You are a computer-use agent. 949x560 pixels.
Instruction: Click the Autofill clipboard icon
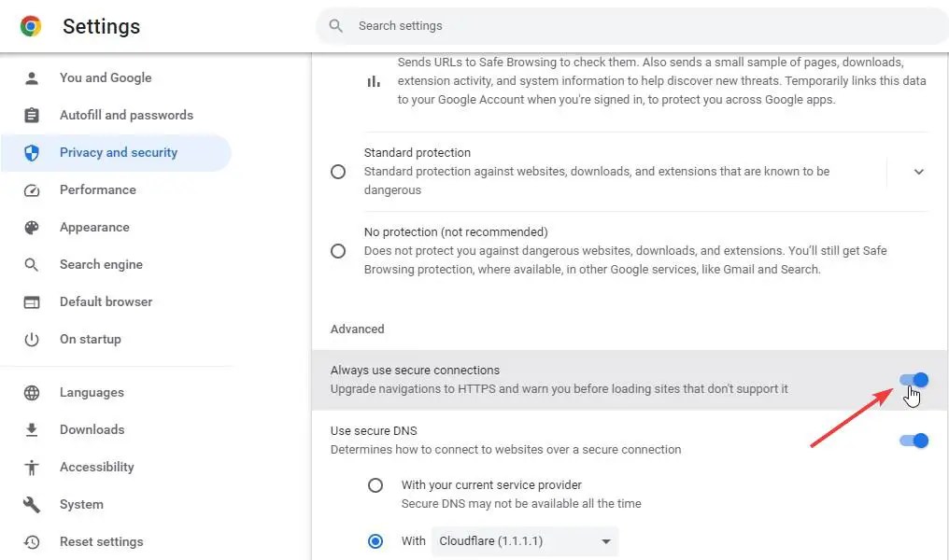(32, 115)
